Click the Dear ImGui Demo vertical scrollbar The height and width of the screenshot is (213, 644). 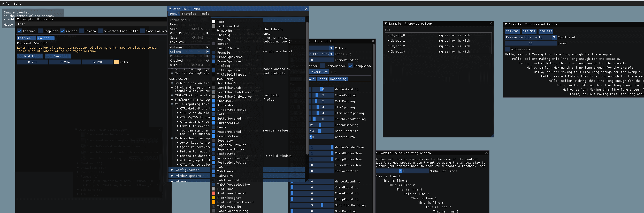[x=307, y=88]
